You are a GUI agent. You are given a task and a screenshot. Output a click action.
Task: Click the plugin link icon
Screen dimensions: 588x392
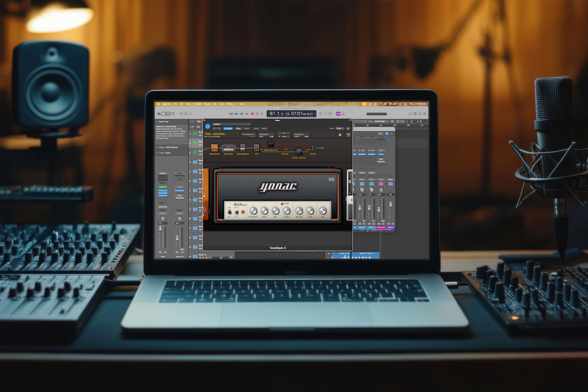[x=348, y=128]
